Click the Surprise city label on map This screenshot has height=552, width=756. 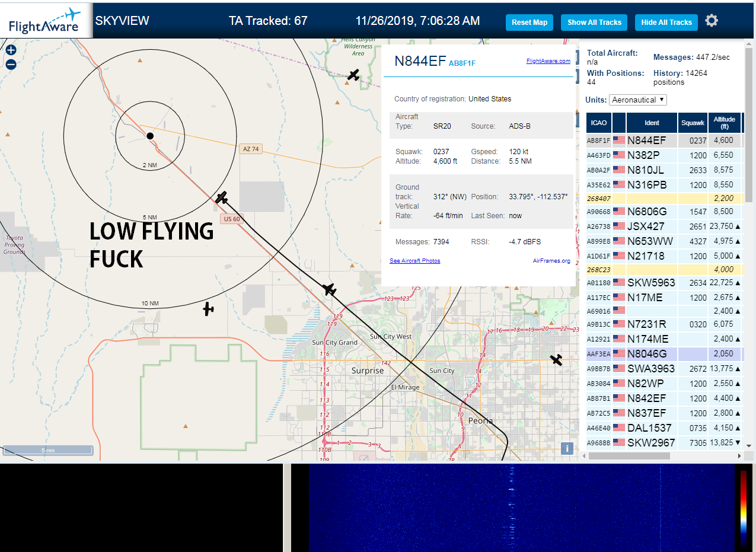tap(368, 371)
